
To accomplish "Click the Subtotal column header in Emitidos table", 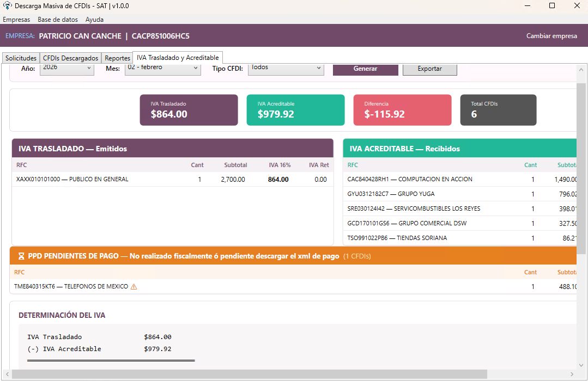I will click(x=235, y=165).
